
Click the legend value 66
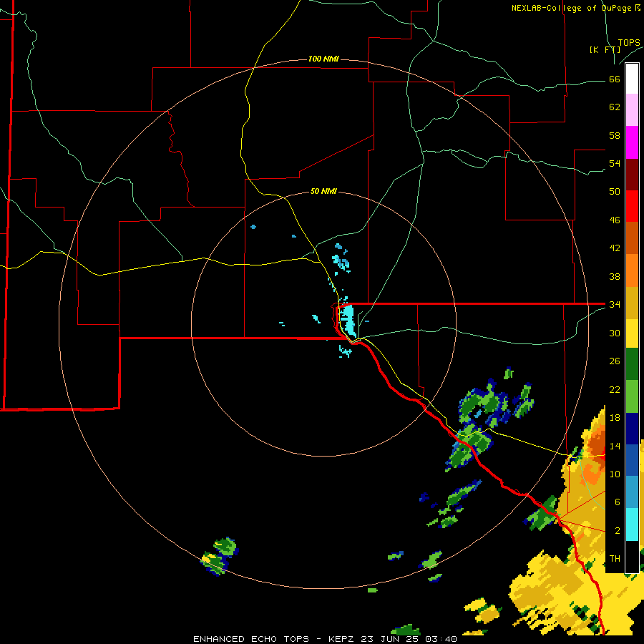(615, 79)
